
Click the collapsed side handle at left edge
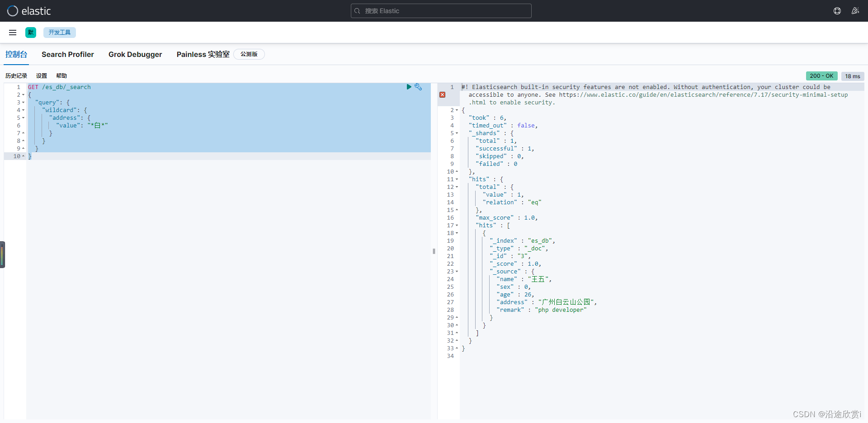tap(2, 254)
